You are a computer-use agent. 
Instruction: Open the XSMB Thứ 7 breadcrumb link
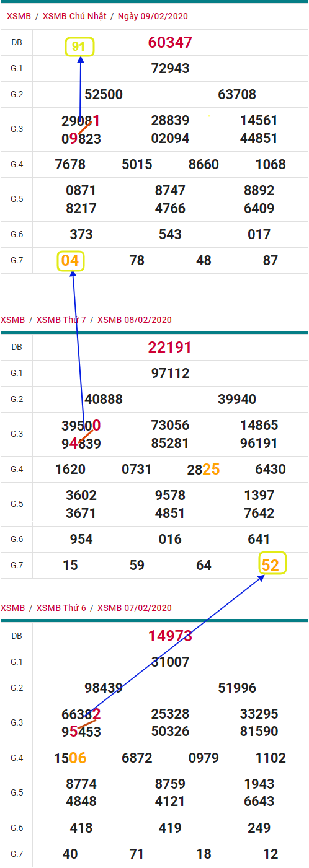pyautogui.click(x=61, y=320)
